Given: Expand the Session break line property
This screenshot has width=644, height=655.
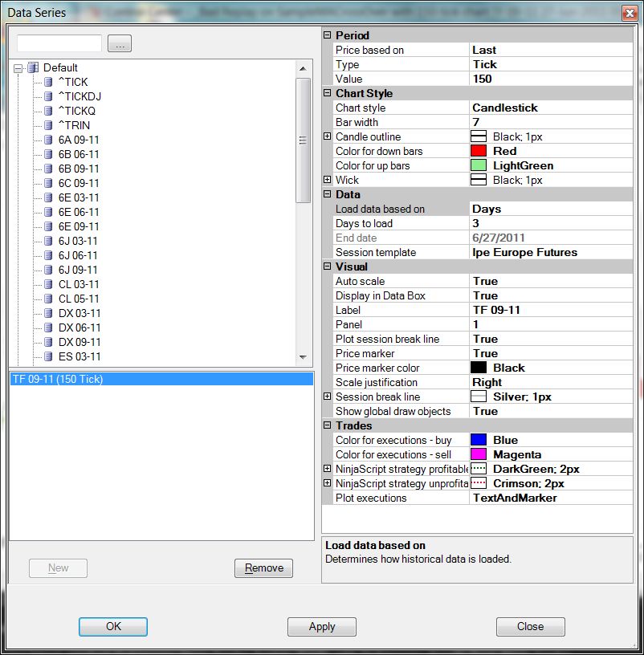Looking at the screenshot, I should (328, 396).
